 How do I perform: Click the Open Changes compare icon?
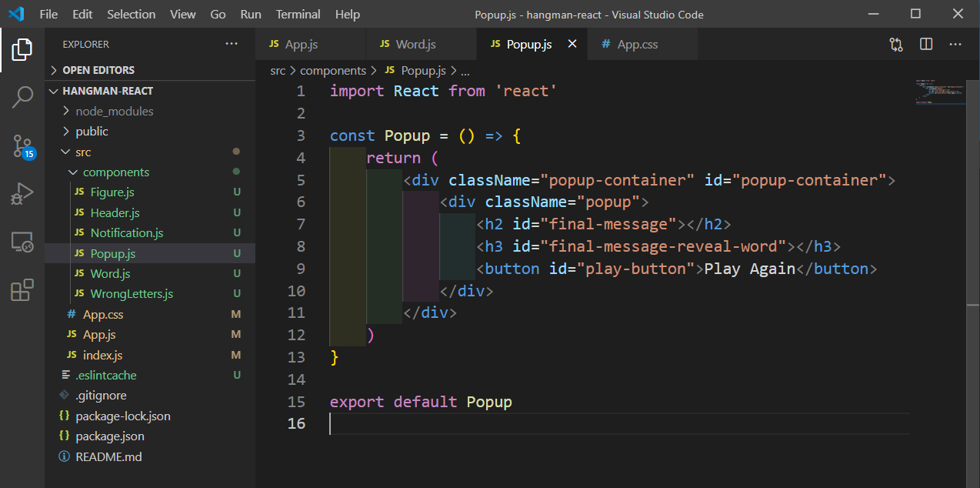(896, 45)
